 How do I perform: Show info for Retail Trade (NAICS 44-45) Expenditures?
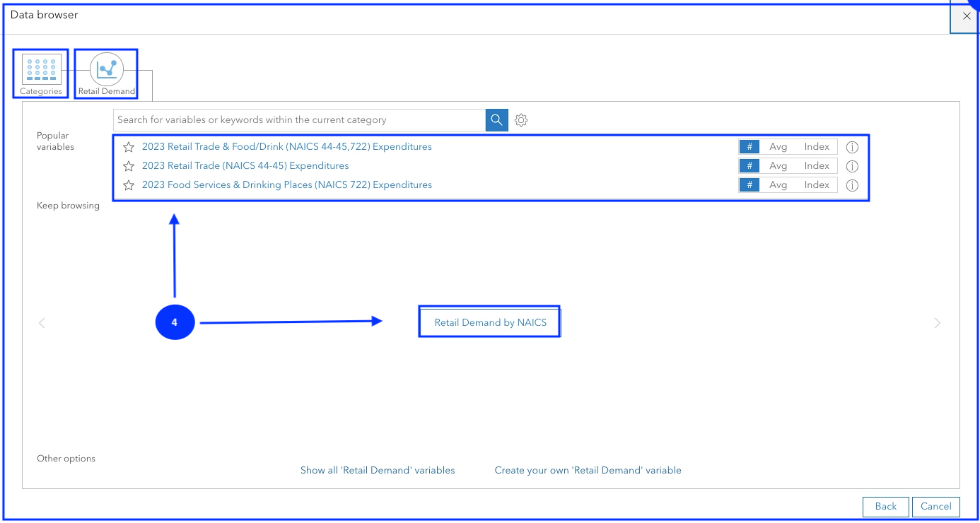pos(852,166)
